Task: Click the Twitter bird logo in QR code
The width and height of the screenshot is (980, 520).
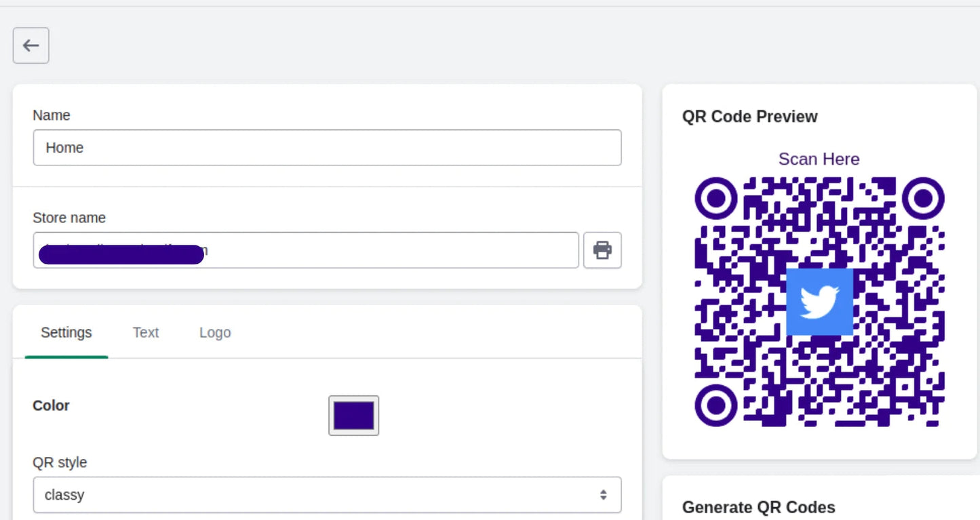Action: coord(819,302)
